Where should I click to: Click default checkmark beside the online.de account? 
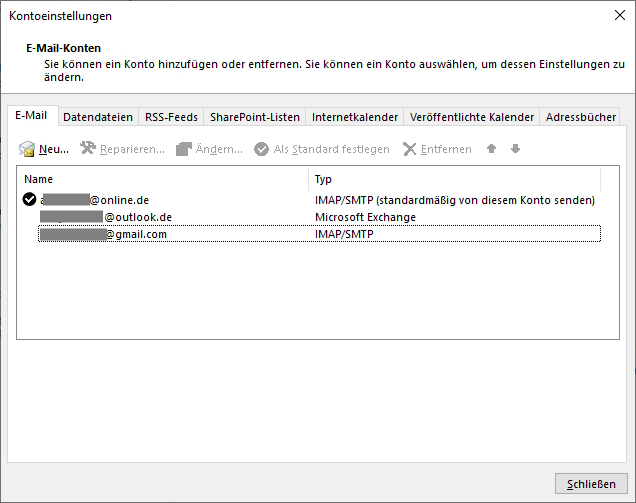pyautogui.click(x=29, y=199)
